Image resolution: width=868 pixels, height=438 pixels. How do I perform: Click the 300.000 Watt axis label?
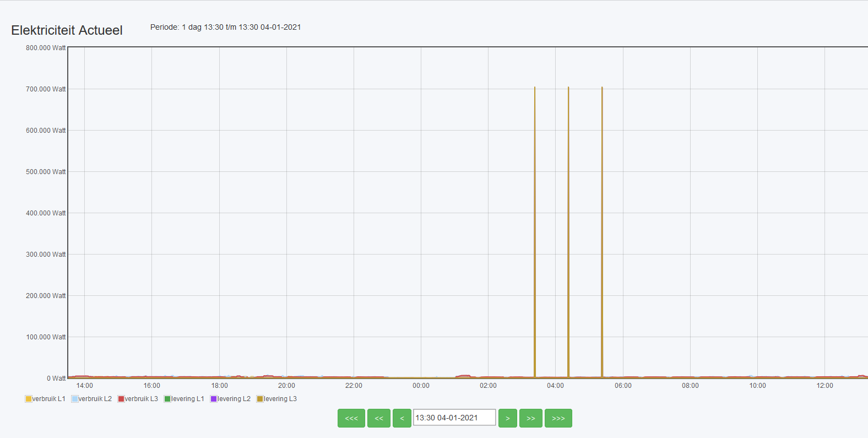[x=46, y=255]
